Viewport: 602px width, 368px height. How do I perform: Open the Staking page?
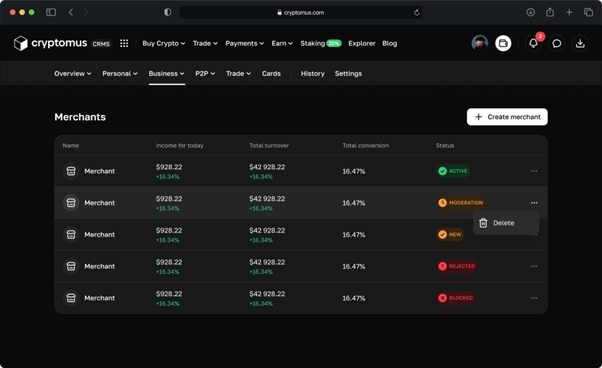321,43
